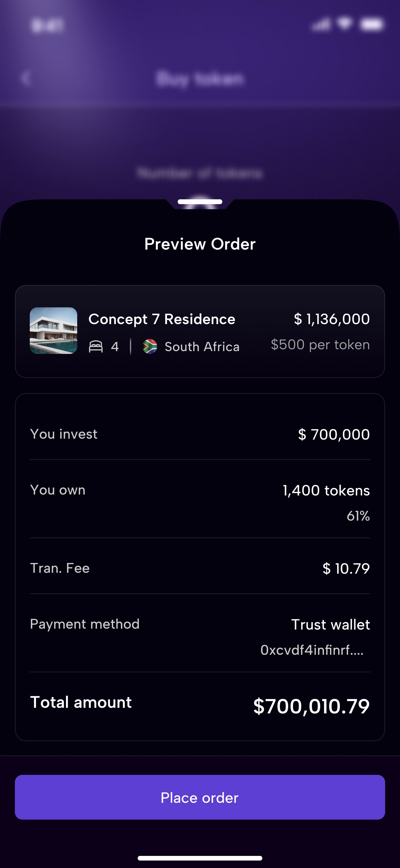Tap the Preview Order heading

[200, 244]
